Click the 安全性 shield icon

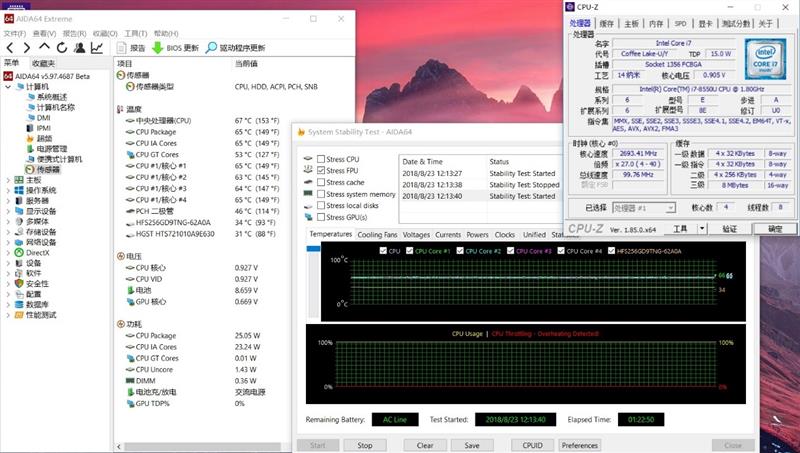(19, 284)
